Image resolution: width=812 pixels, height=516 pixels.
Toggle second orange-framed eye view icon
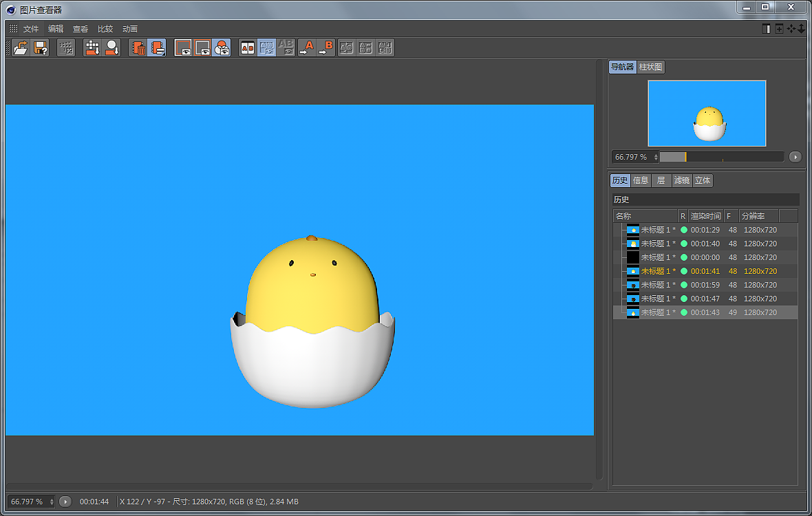(x=202, y=47)
